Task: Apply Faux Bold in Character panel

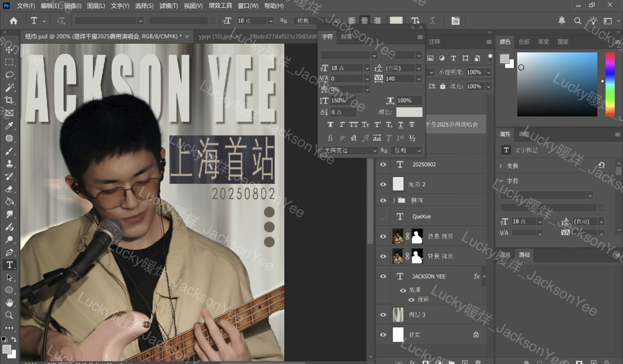Action: tap(330, 125)
